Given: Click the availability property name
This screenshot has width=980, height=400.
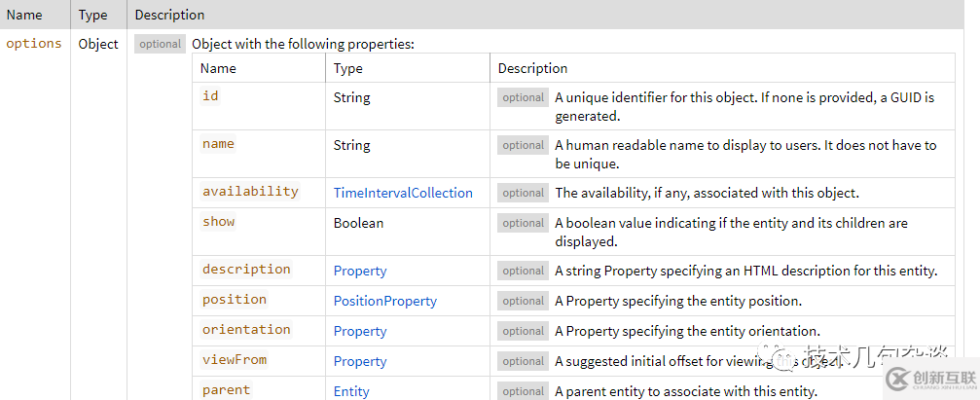Looking at the screenshot, I should tap(250, 192).
